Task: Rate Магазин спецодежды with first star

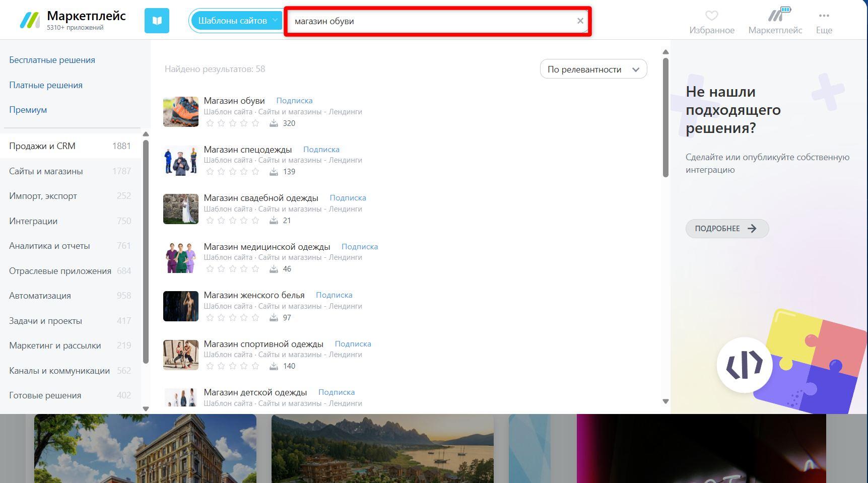Action: click(x=210, y=172)
